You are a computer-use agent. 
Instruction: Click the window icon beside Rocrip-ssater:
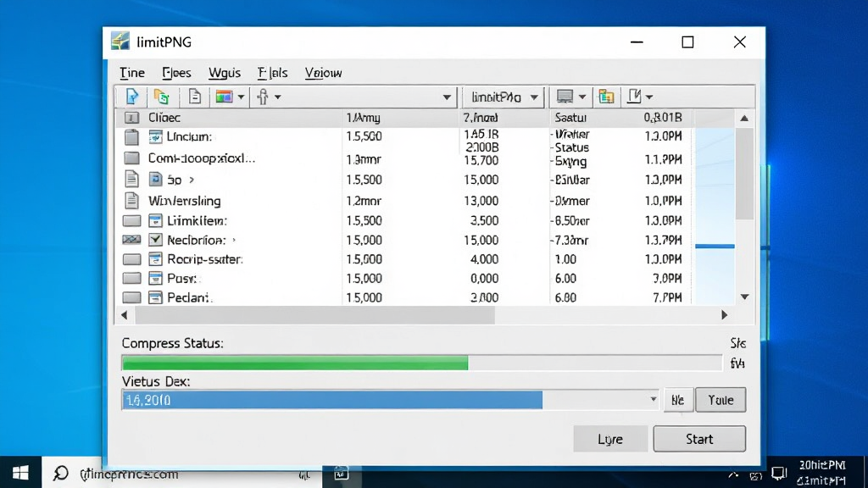click(x=156, y=259)
